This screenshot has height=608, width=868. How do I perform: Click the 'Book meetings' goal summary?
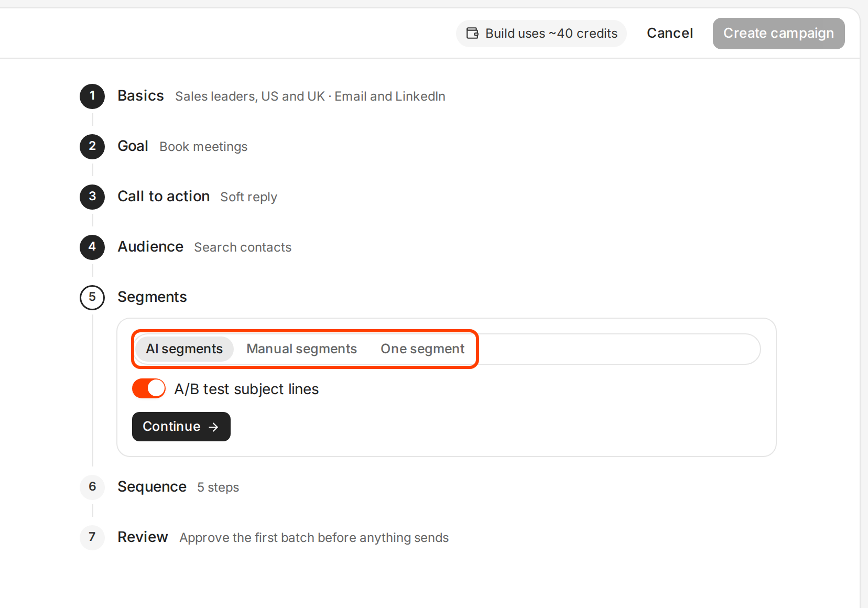(x=203, y=147)
